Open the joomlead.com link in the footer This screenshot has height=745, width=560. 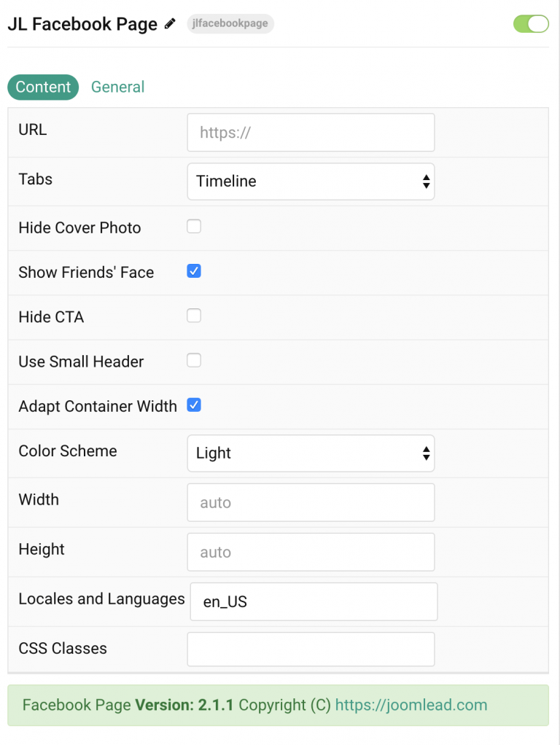pyautogui.click(x=411, y=705)
